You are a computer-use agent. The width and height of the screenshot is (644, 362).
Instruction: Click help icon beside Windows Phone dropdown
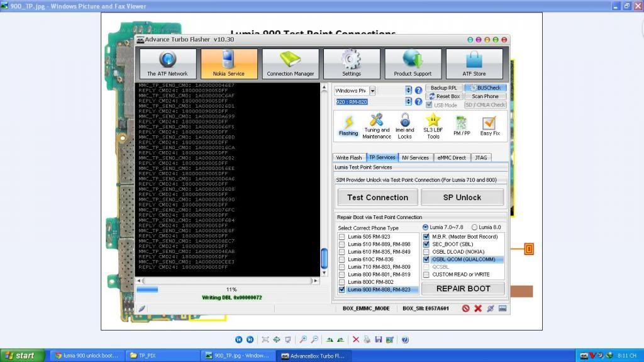pyautogui.click(x=418, y=91)
